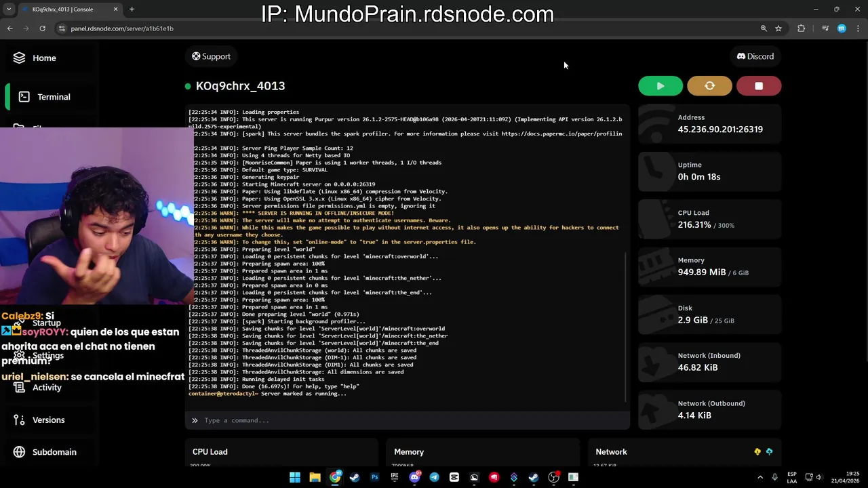Screen dimensions: 868x488
Task: Open the ESP LAA language switcher
Action: click(792, 477)
